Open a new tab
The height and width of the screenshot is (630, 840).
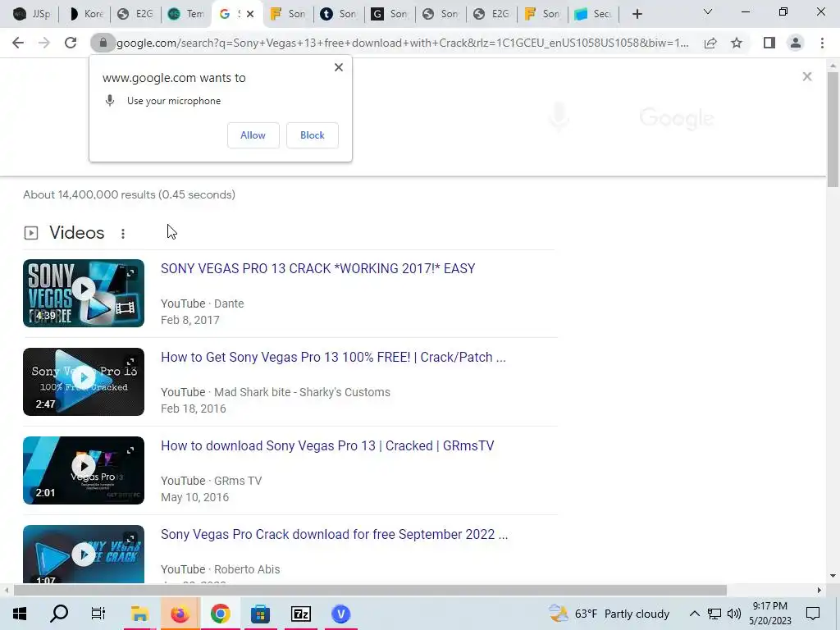637,14
